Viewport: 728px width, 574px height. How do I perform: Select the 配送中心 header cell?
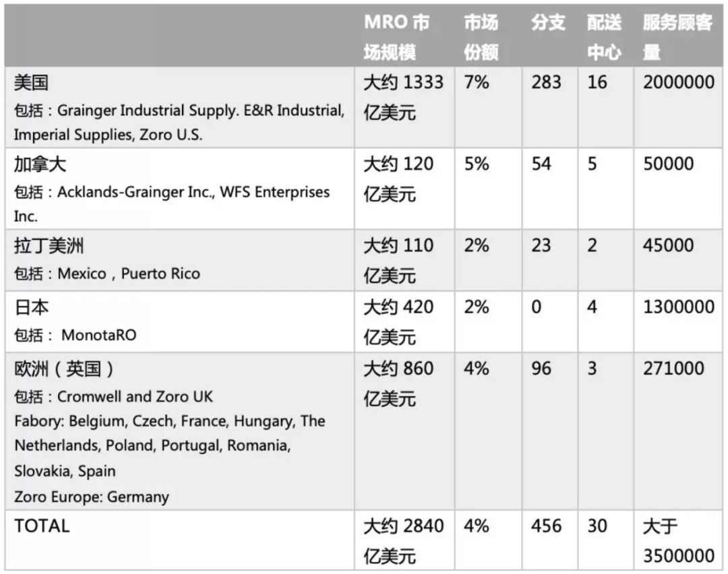pos(604,37)
